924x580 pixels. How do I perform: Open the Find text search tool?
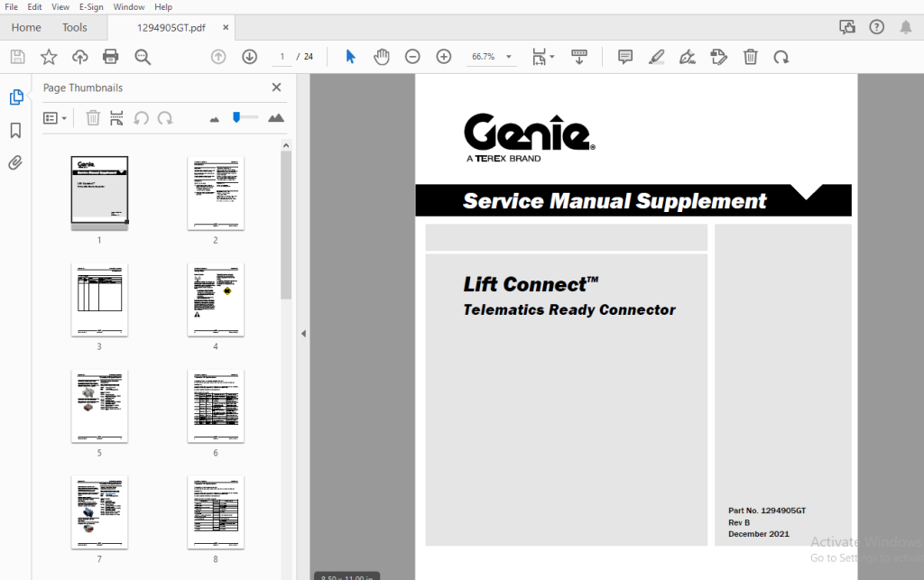pyautogui.click(x=143, y=56)
